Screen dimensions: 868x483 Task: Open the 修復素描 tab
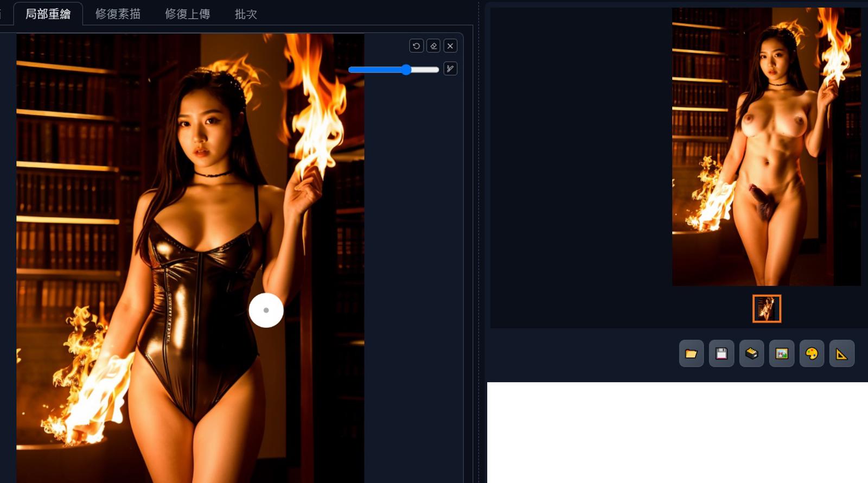tap(118, 14)
